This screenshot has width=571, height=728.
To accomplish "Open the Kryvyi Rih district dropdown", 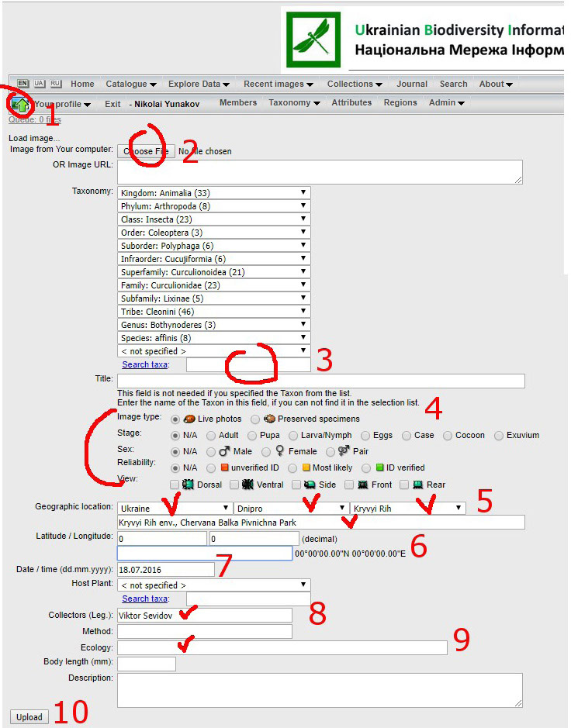I will click(x=408, y=509).
